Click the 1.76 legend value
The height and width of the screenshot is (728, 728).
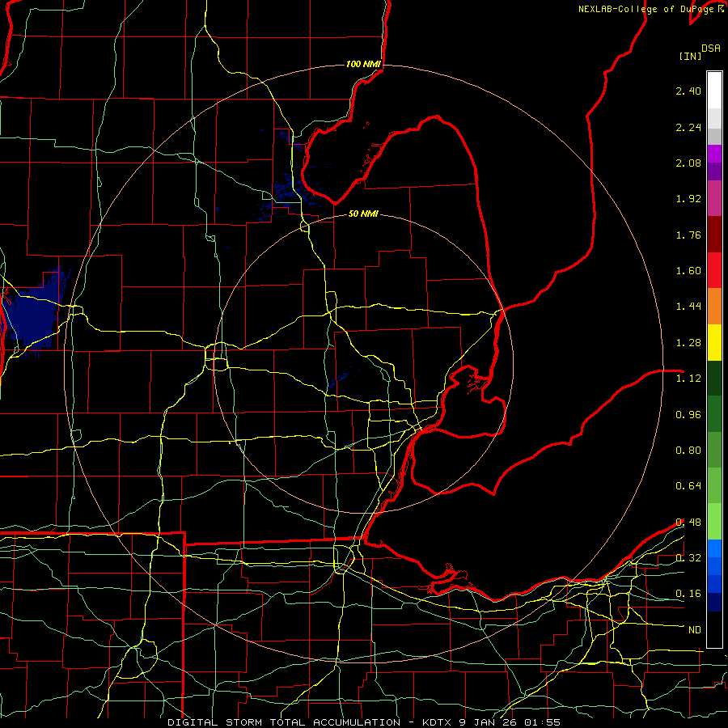688,235
